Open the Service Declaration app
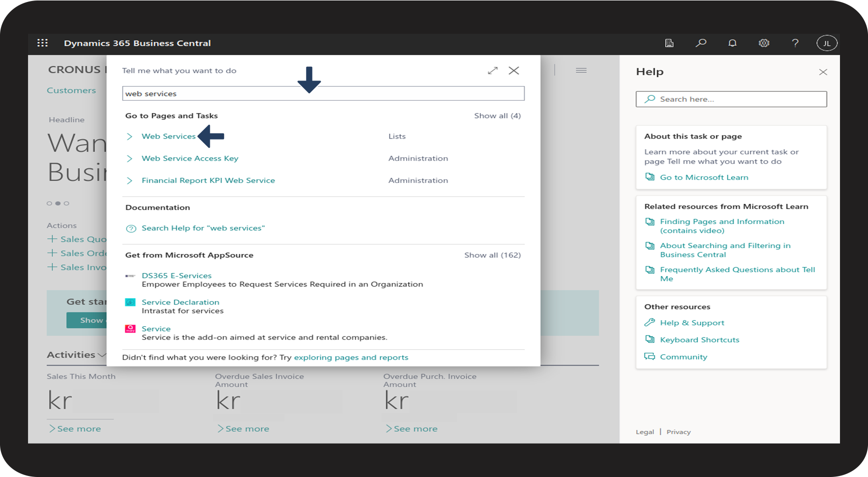Screen dimensions: 868x477 coord(180,302)
